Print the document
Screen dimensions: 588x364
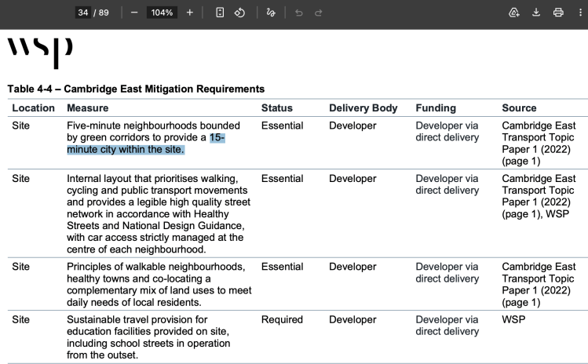click(x=558, y=13)
